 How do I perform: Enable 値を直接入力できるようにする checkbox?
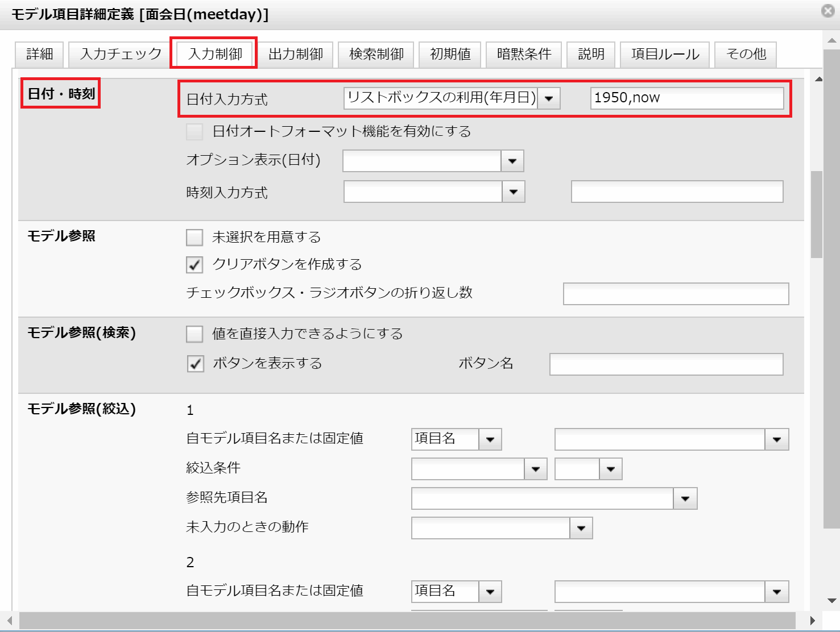(195, 334)
